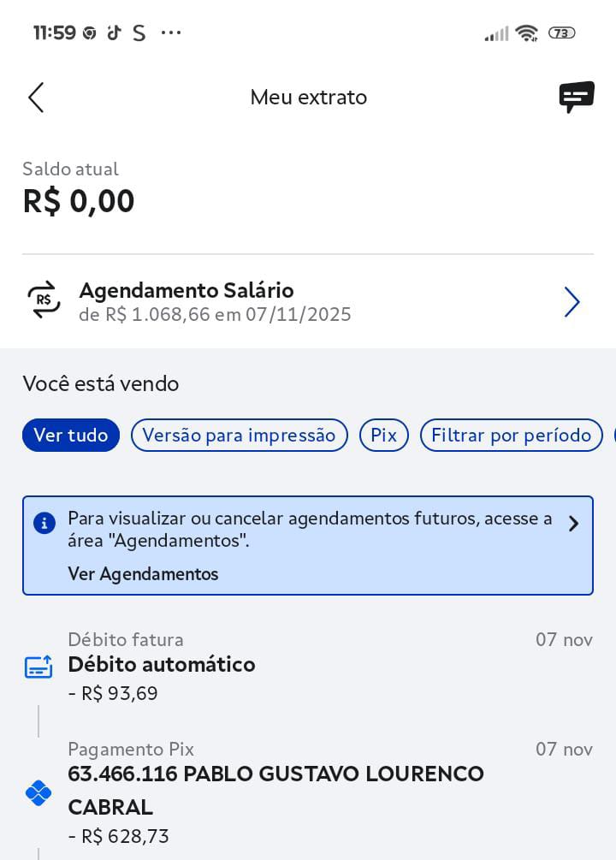This screenshot has width=616, height=860.
Task: Tap Versão para impressão chip
Action: [x=239, y=435]
